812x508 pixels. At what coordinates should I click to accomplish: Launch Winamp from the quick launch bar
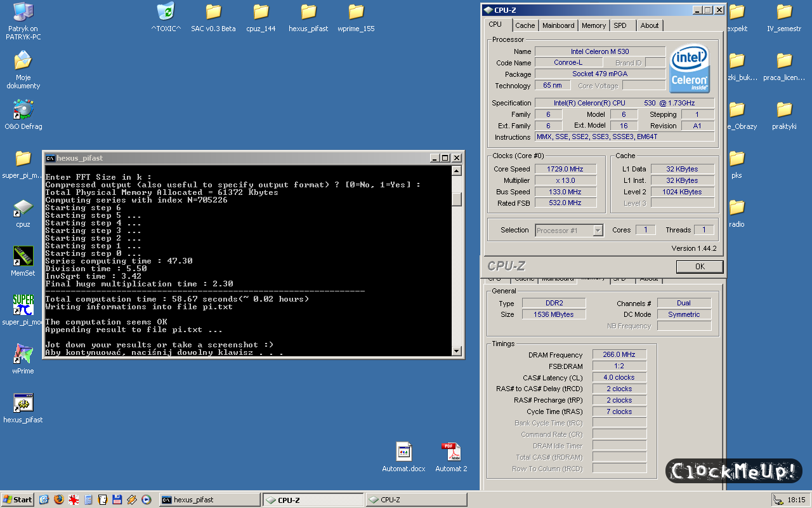point(132,500)
